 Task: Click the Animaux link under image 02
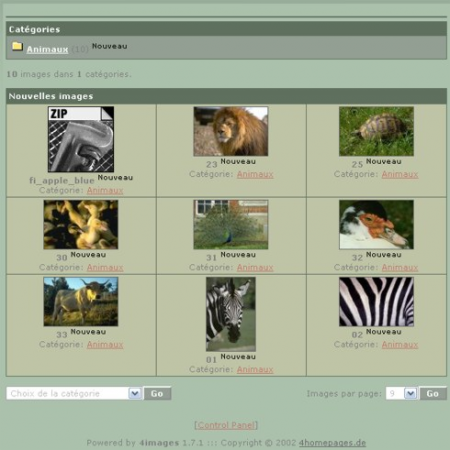point(400,345)
